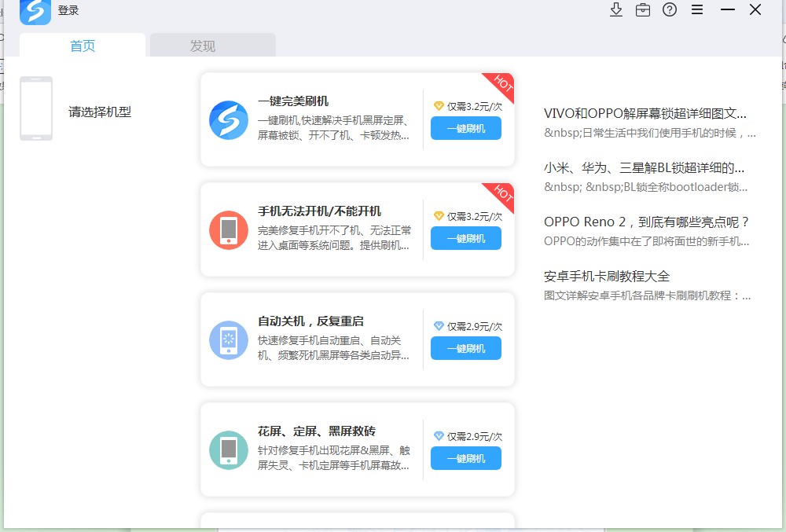Click the 一键完美刷机 blue logo icon
Image resolution: width=786 pixels, height=532 pixels.
coord(229,119)
